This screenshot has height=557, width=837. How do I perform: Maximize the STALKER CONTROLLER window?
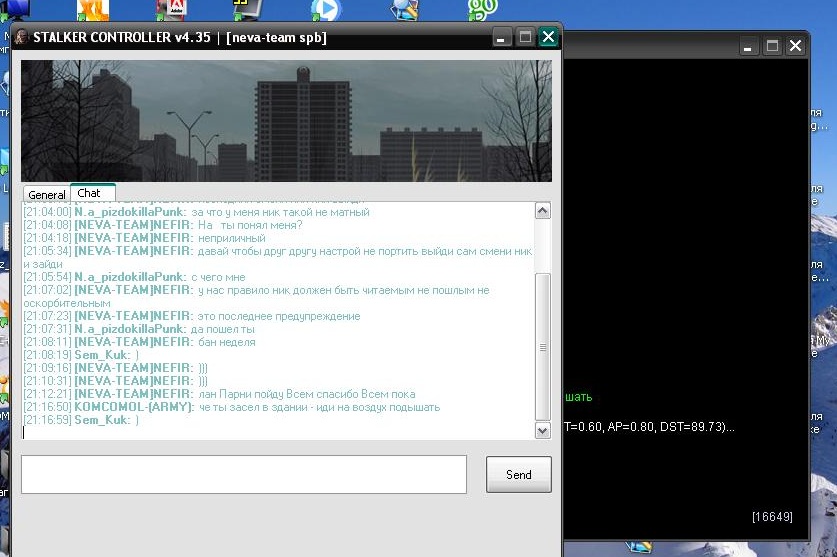coord(525,38)
